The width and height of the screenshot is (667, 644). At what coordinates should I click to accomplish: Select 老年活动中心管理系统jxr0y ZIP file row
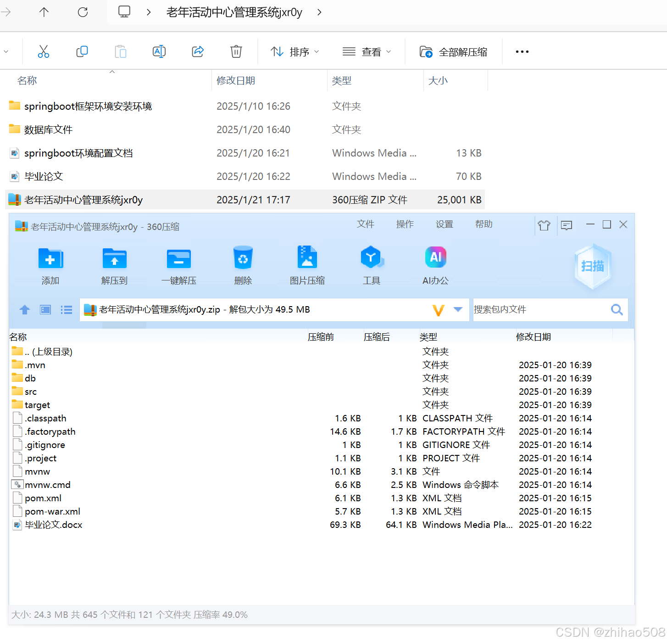click(x=245, y=200)
